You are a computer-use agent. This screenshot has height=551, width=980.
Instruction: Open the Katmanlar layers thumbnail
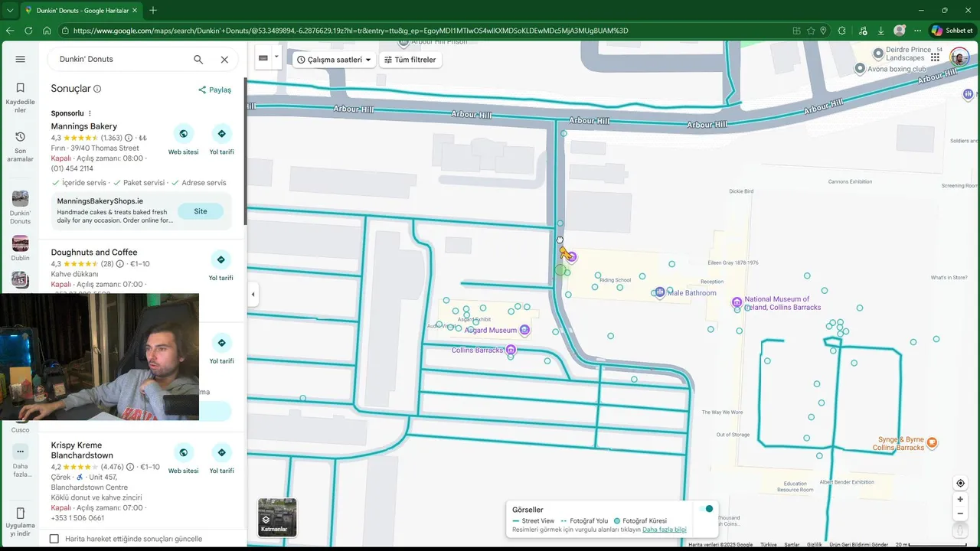click(x=277, y=517)
